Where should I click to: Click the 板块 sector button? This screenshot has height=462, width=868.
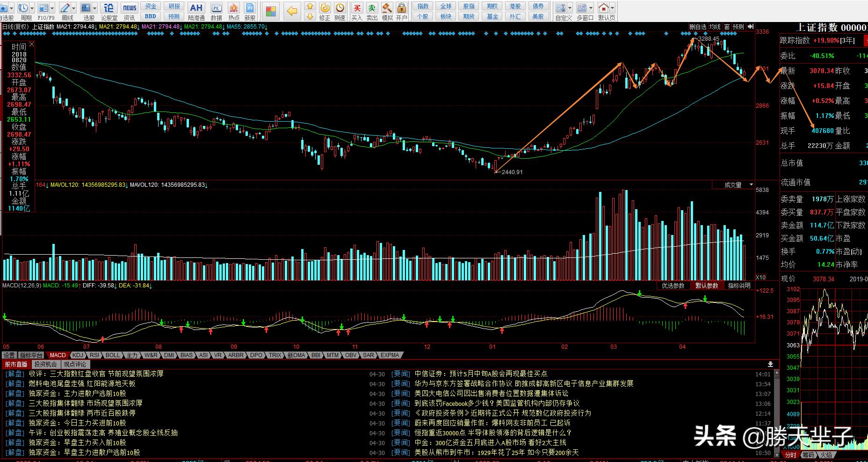[x=446, y=16]
